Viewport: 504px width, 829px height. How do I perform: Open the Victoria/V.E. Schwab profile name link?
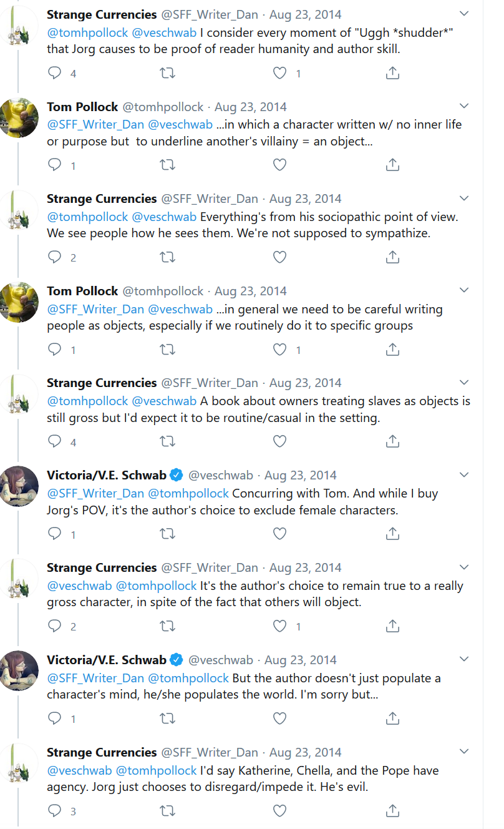click(x=107, y=475)
